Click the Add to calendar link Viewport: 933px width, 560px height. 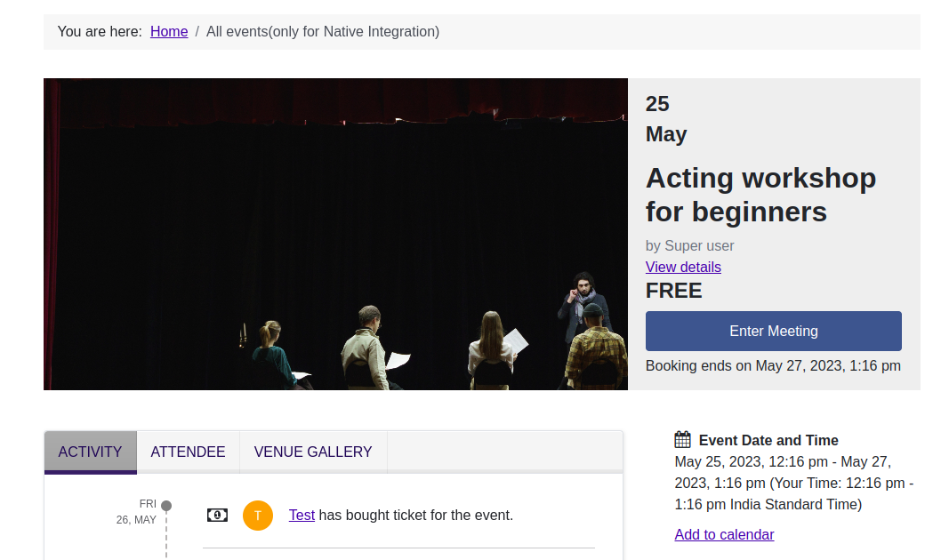coord(724,534)
